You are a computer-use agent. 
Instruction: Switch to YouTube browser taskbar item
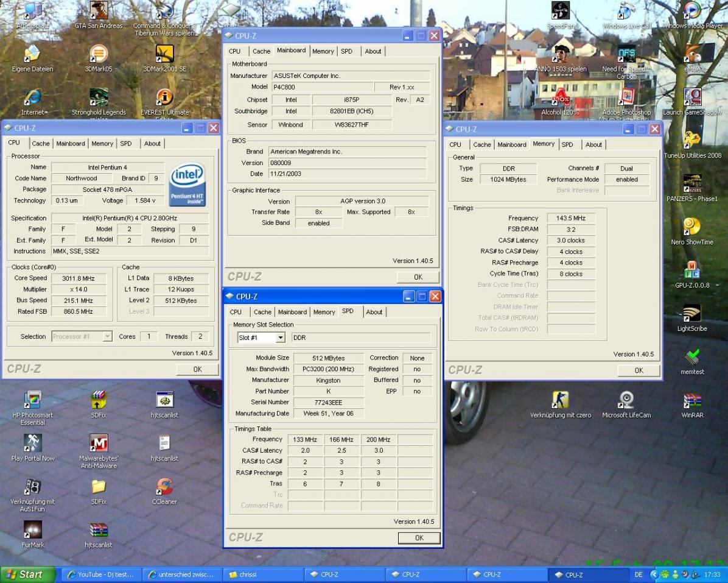tap(101, 574)
